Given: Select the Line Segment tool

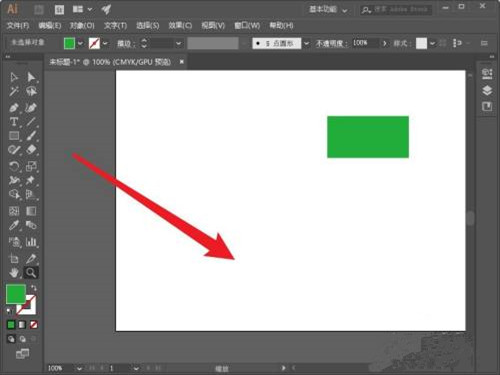Looking at the screenshot, I should pyautogui.click(x=31, y=122).
